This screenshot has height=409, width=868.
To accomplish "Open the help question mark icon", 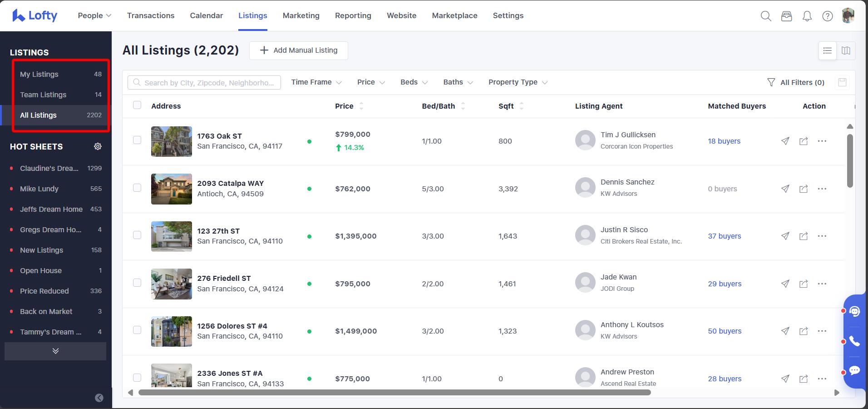I will click(x=827, y=16).
